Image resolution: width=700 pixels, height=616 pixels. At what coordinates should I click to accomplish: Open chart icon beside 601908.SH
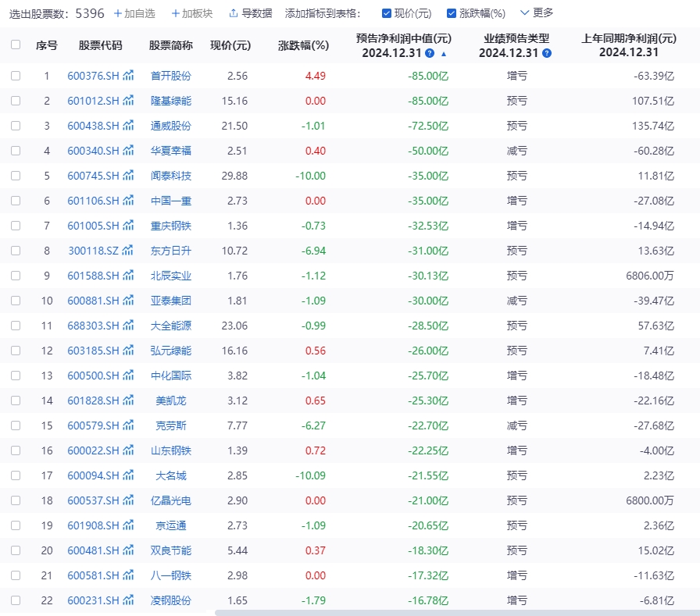coord(128,525)
